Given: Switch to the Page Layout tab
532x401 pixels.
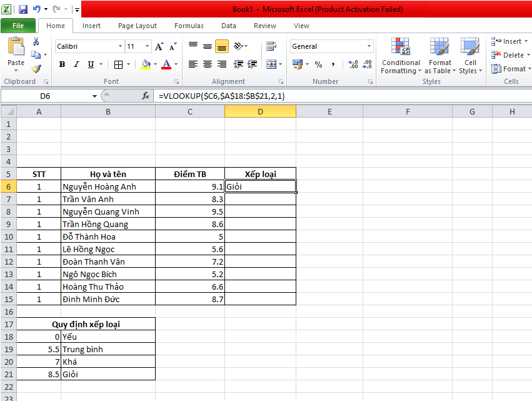Looking at the screenshot, I should (x=138, y=26).
